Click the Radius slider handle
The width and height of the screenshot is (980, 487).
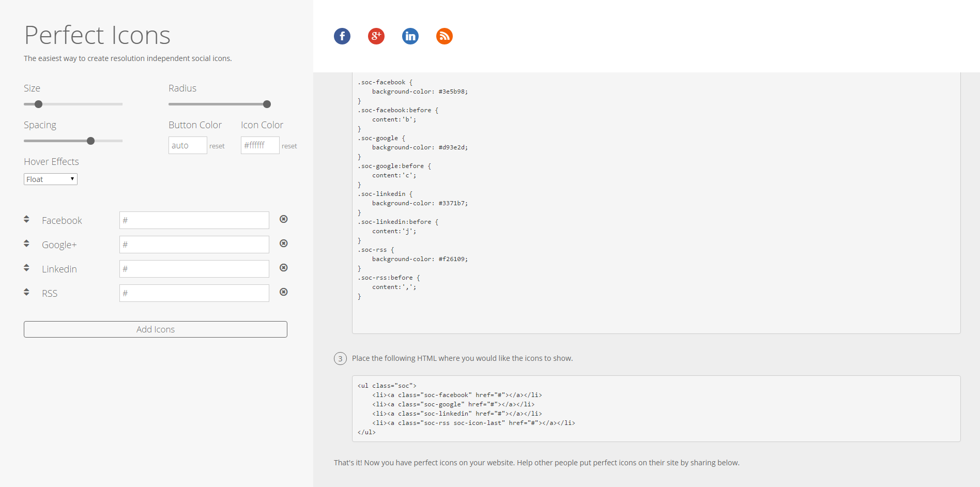point(267,104)
